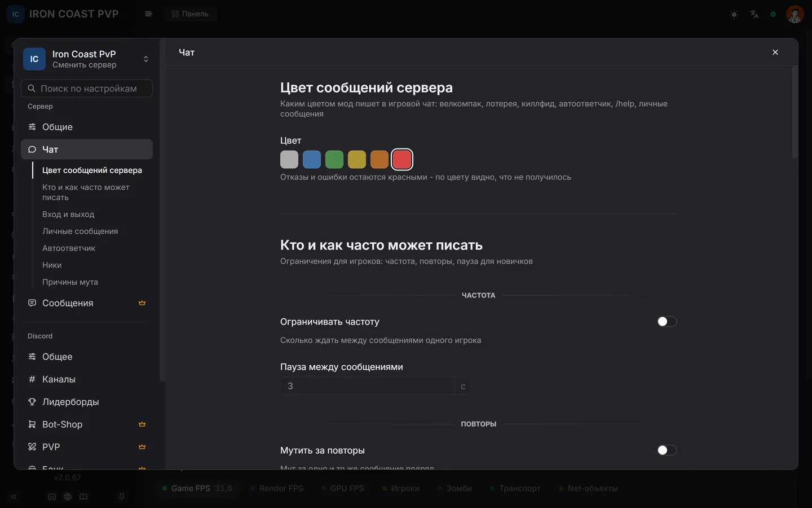
Task: Select the blue message color swatch
Action: 312,159
